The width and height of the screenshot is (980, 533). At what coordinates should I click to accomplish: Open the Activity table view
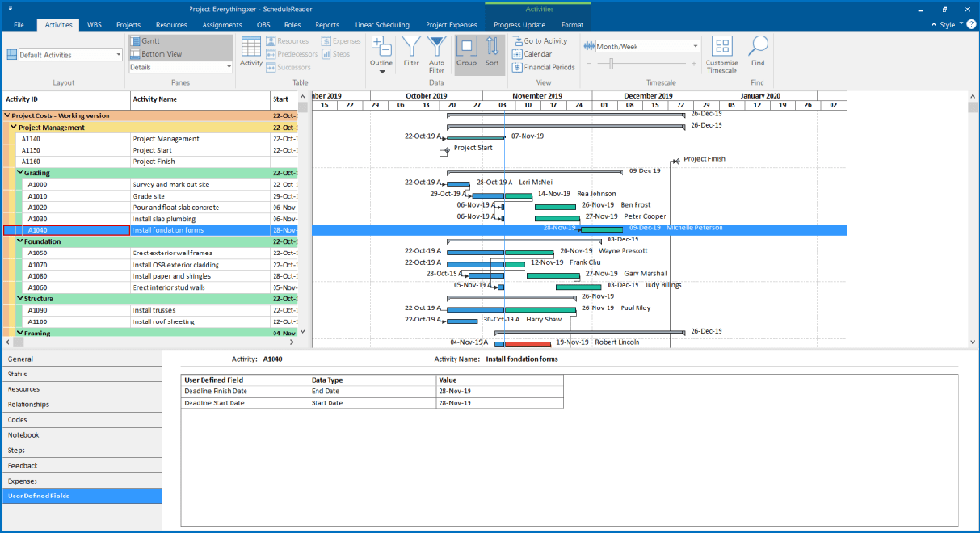(x=251, y=52)
